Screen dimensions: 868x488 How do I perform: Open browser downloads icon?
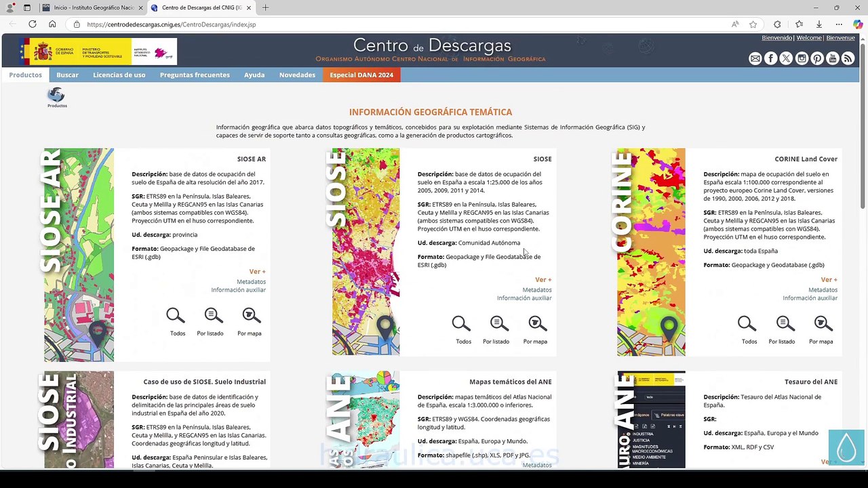pos(818,24)
